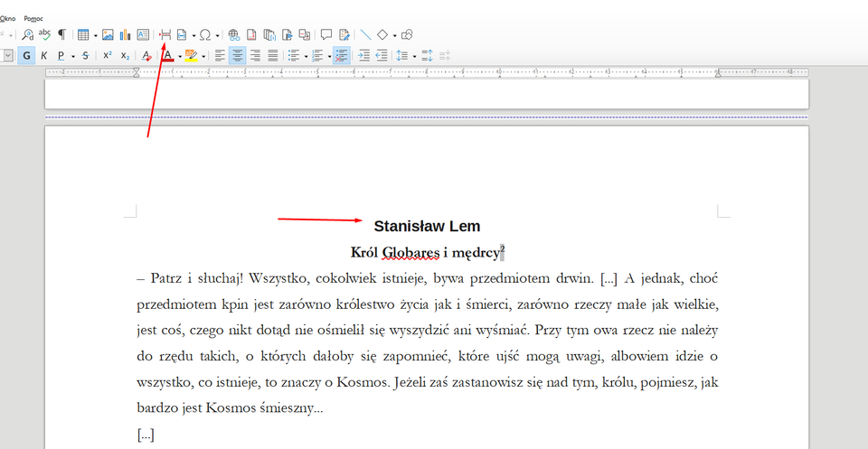Open the bullet list style dropdown arrow
Viewport: 868px width, 449px height.
coord(307,56)
